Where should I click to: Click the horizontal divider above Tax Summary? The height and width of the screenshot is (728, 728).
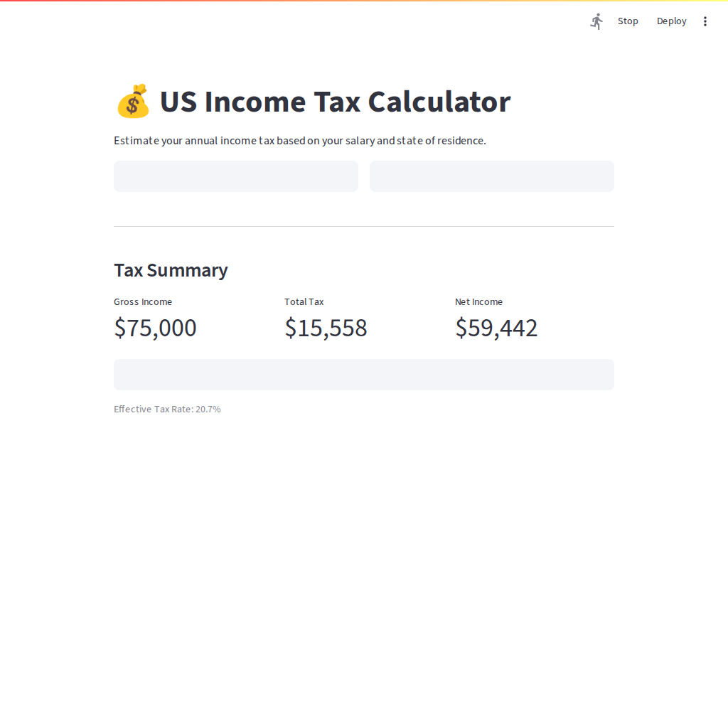click(x=364, y=226)
